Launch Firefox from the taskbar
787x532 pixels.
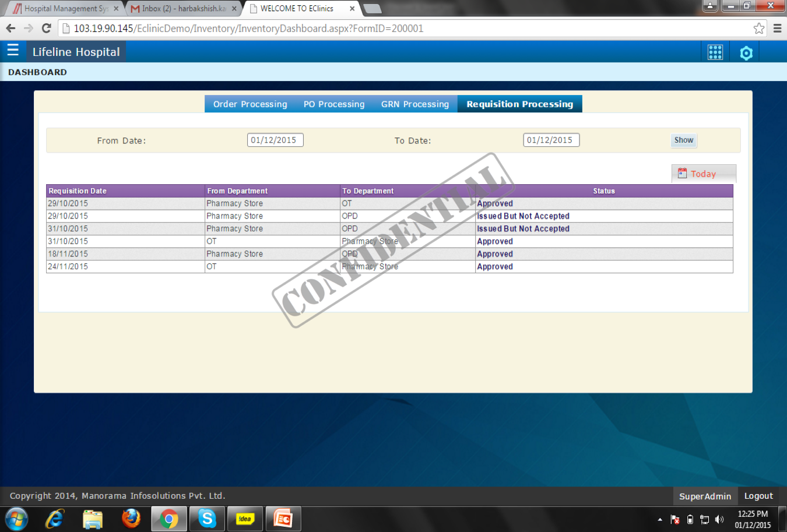[131, 519]
